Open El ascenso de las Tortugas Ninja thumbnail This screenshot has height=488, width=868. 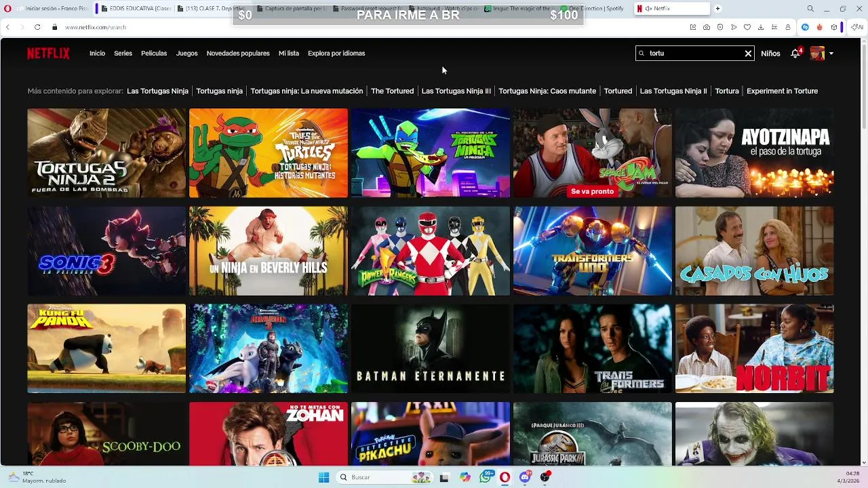click(431, 153)
